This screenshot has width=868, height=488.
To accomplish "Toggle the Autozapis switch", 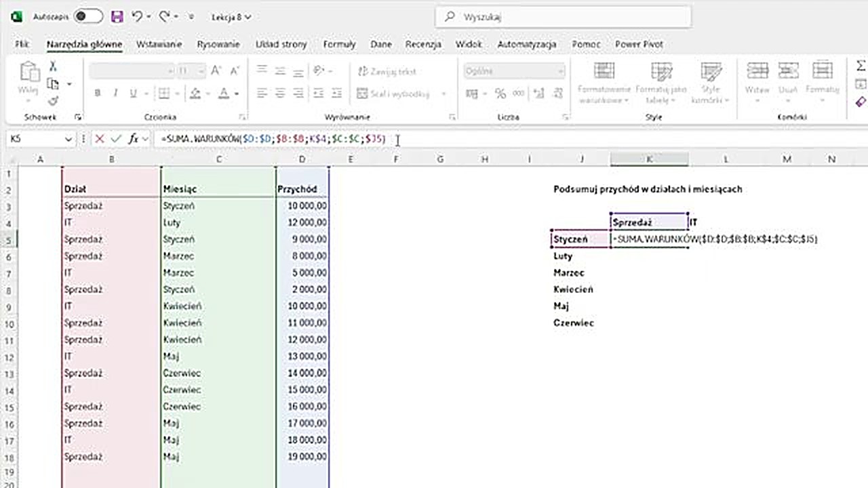I will tap(88, 16).
